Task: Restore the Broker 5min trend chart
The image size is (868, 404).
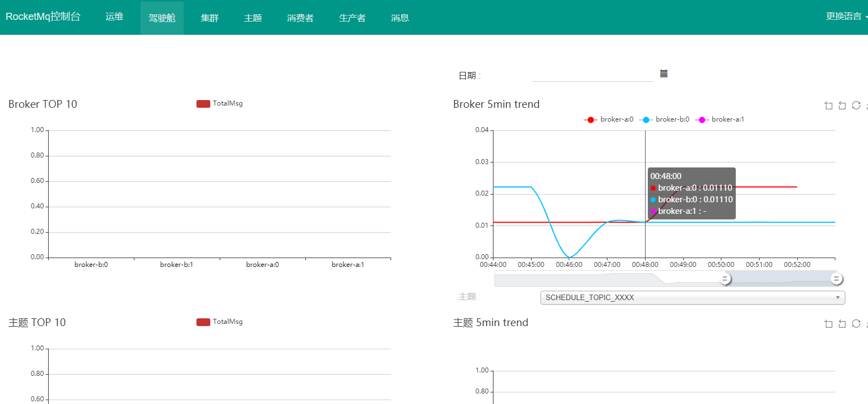Action: tap(856, 105)
